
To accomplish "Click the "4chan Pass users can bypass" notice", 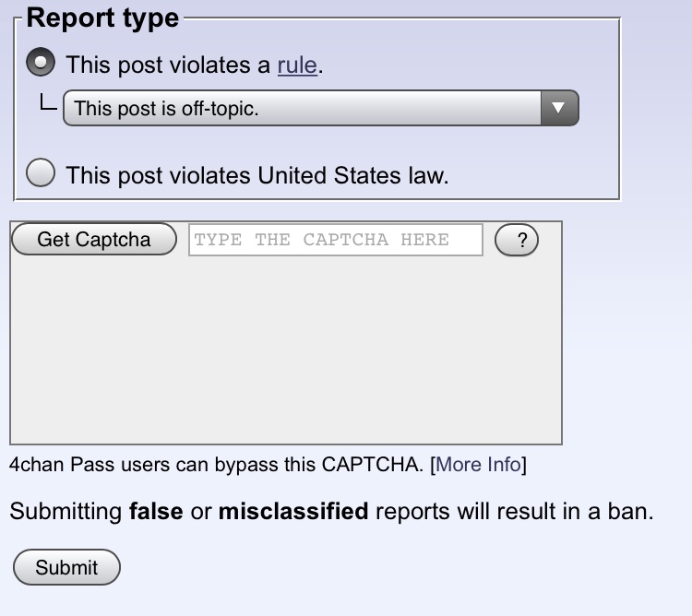I will [x=217, y=464].
